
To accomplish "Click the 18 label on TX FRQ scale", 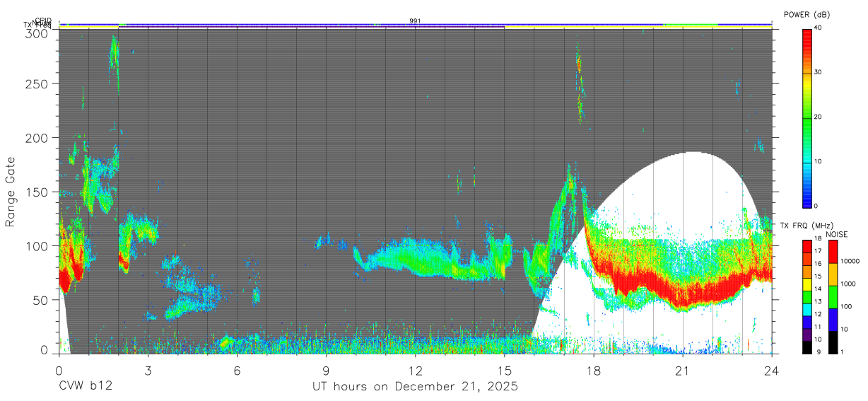I will pos(818,238).
